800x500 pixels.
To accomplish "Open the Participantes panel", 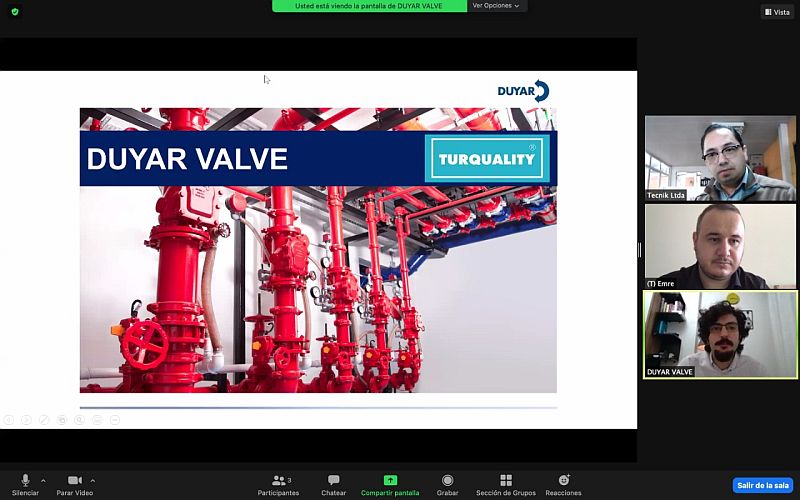I will coord(279,485).
